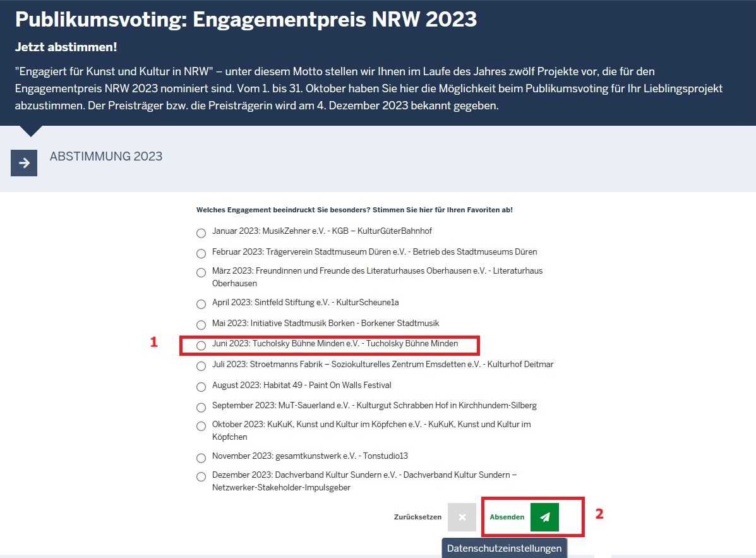Open Datenschutzeinstellungen button
The image size is (756, 558).
click(505, 549)
